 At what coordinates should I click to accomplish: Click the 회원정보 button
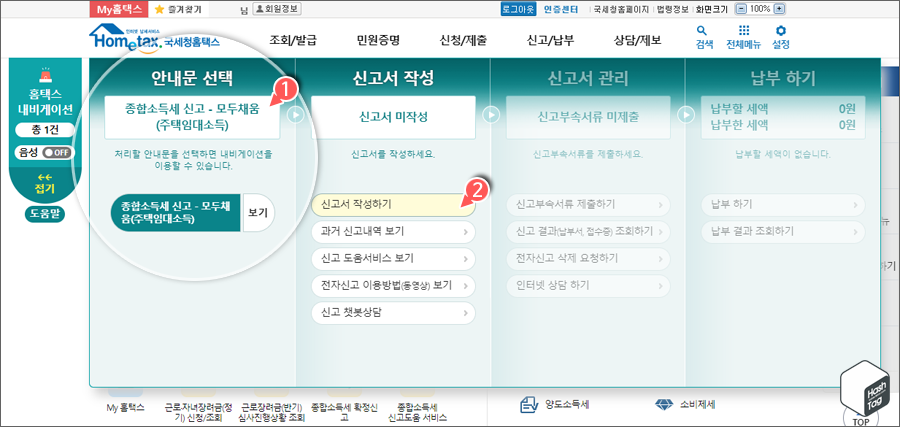[277, 9]
